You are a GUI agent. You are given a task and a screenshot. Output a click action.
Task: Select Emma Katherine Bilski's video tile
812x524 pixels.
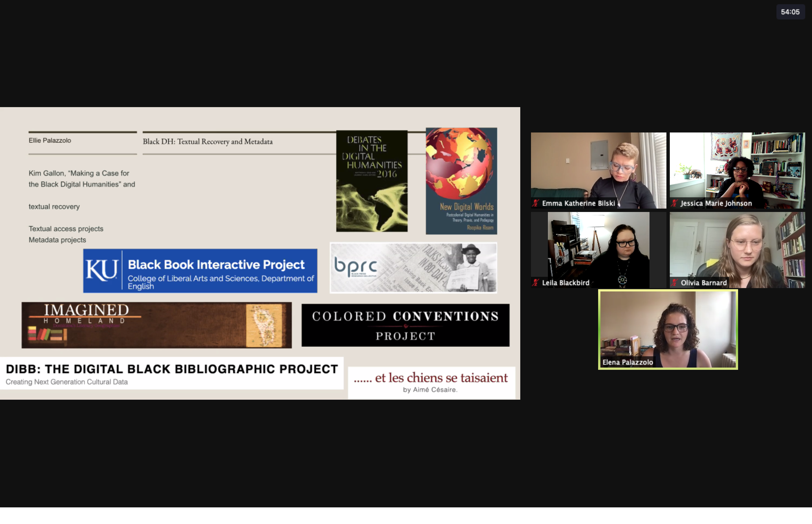[x=598, y=170]
